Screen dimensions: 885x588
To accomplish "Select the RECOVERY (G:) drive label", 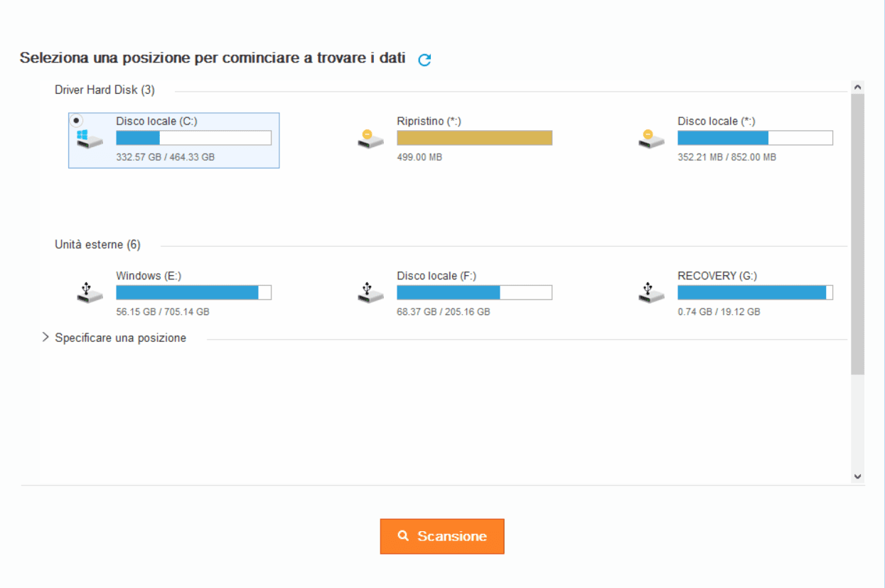I will pos(718,276).
